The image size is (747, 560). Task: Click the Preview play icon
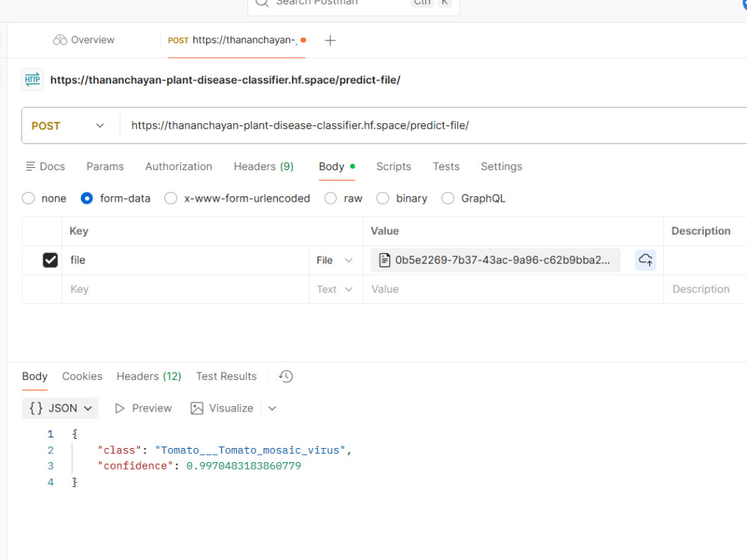point(120,408)
